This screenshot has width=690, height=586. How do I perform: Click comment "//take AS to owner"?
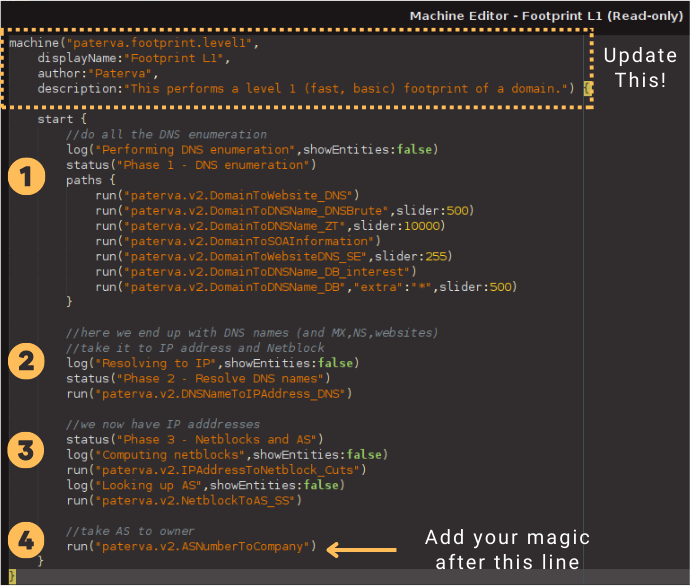pos(130,531)
